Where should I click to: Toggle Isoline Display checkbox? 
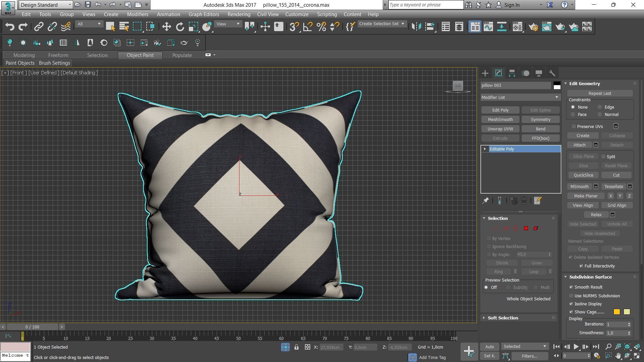coord(571,304)
